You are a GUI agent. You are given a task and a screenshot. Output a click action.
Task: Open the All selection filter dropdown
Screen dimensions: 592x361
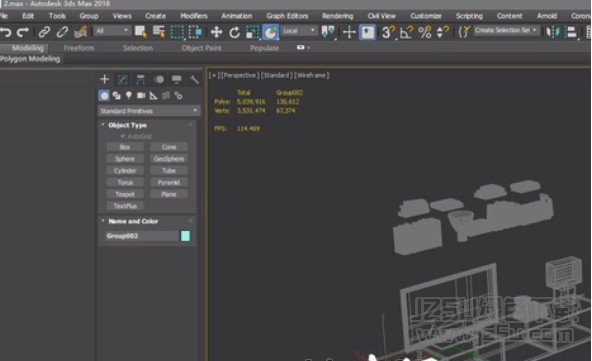point(112,31)
